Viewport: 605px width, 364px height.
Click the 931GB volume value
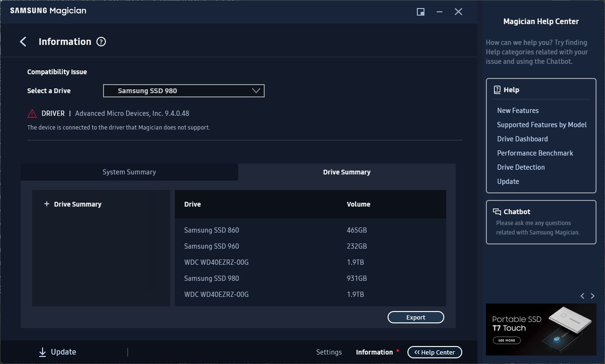[x=357, y=278]
